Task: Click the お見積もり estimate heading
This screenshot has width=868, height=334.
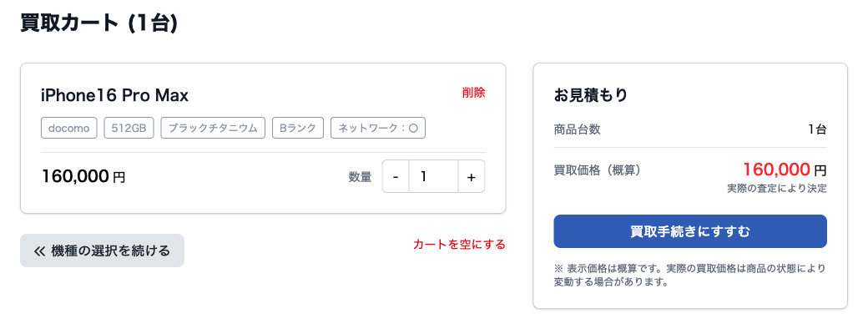Action: (591, 95)
